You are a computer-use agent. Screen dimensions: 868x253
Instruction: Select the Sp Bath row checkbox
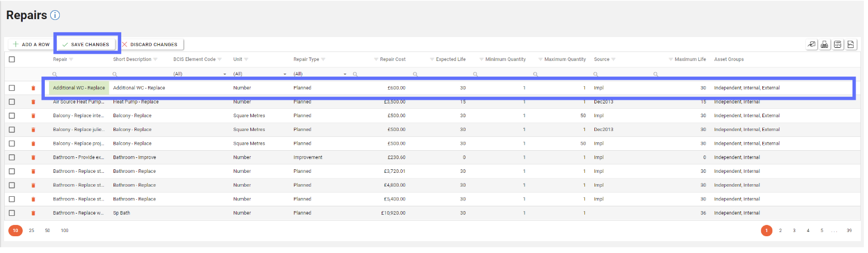pos(12,213)
